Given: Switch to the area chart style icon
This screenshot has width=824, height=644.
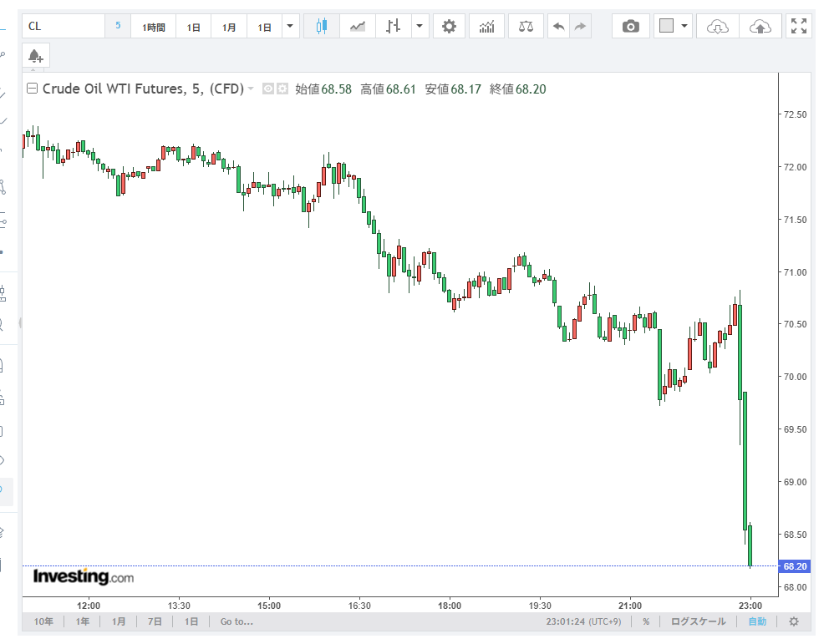Looking at the screenshot, I should click(x=358, y=27).
